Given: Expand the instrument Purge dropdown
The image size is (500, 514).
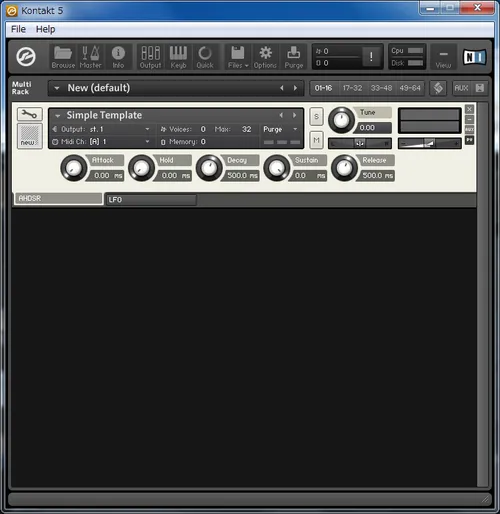Looking at the screenshot, I should [x=280, y=129].
